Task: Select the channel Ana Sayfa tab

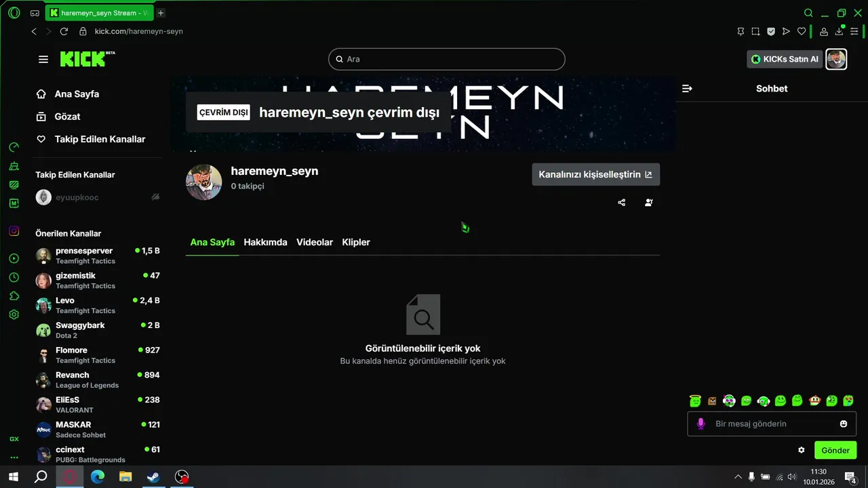Action: coord(212,242)
